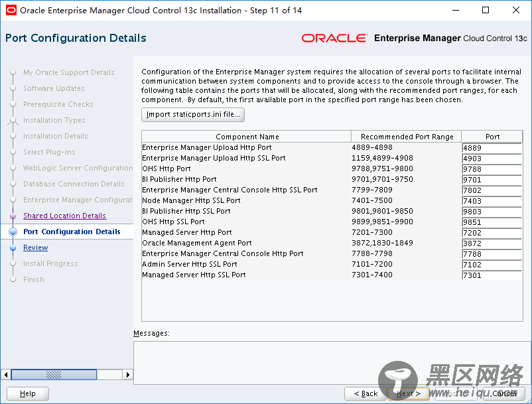Edit the OHS Http Port field 9788
The width and height of the screenshot is (532, 404).
pyautogui.click(x=492, y=169)
